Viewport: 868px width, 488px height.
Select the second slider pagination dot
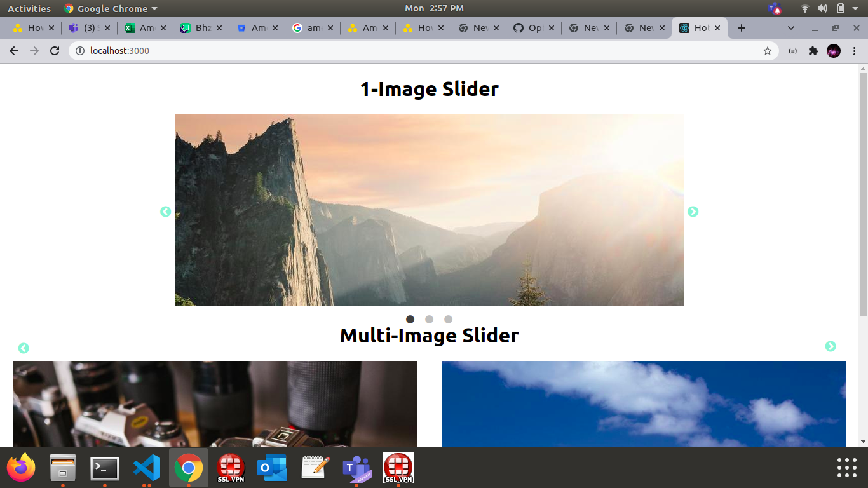(430, 319)
